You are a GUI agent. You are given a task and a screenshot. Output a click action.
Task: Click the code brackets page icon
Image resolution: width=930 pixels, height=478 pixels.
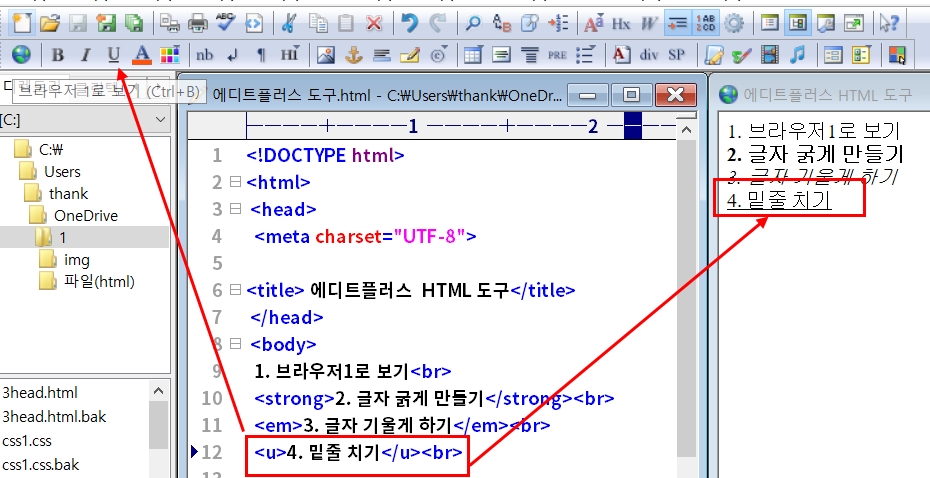[x=254, y=23]
